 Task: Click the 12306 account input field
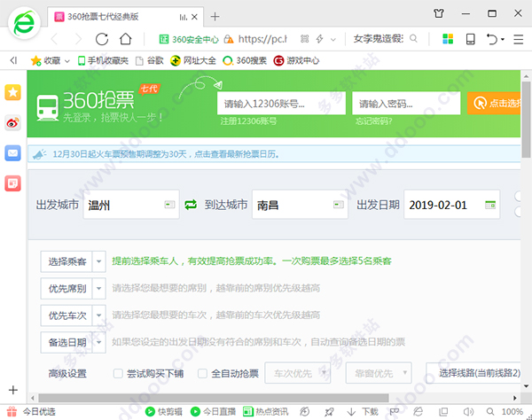(x=281, y=103)
